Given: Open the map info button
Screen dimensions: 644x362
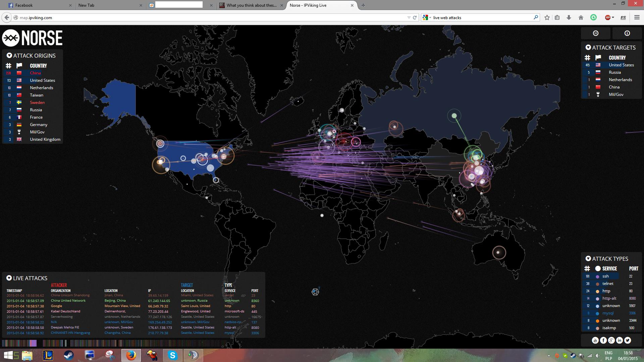Looking at the screenshot, I should click(x=627, y=33).
